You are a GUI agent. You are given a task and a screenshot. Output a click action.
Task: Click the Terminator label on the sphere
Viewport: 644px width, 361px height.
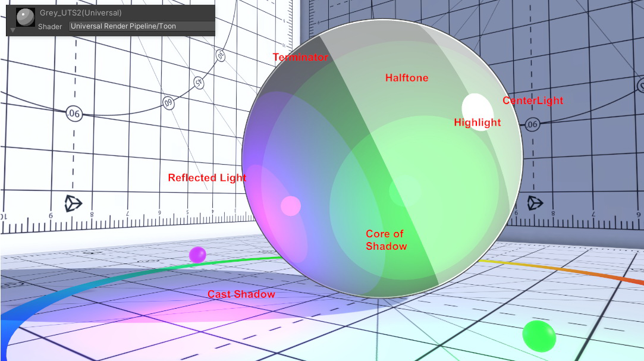click(300, 57)
